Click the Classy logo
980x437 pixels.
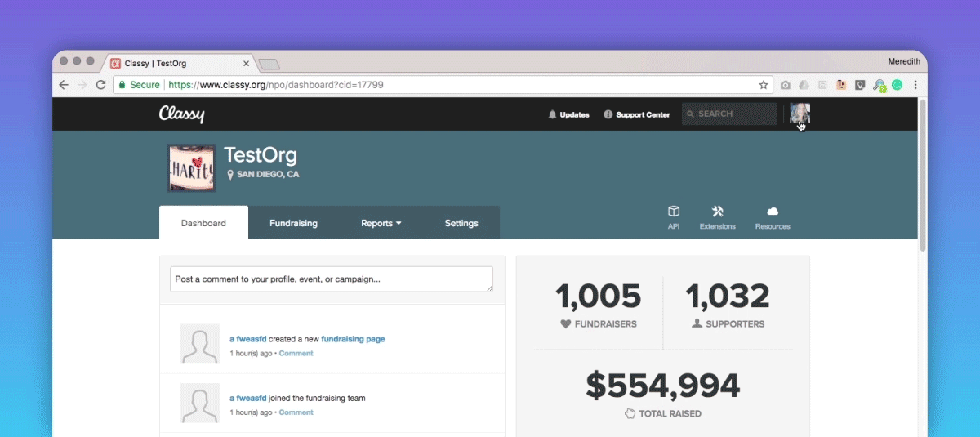click(181, 114)
